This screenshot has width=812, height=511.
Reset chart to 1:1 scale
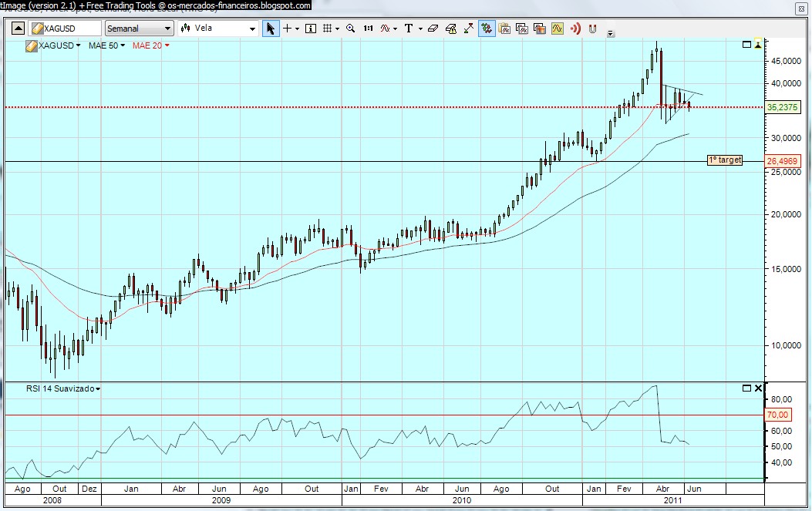[368, 29]
